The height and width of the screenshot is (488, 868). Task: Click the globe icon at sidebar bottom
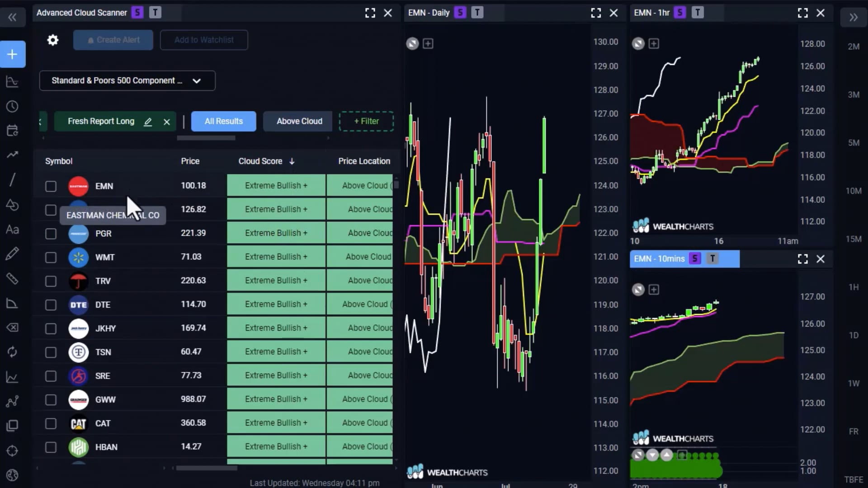(x=12, y=475)
